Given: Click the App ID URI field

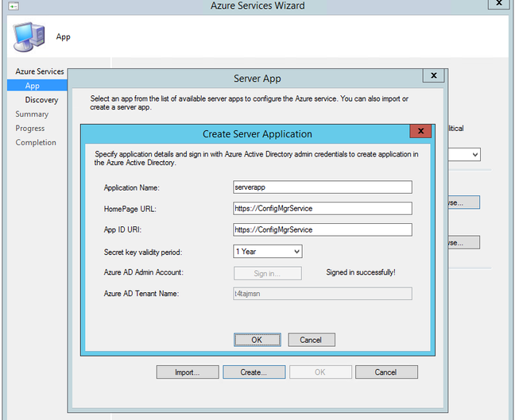Looking at the screenshot, I should click(x=323, y=229).
